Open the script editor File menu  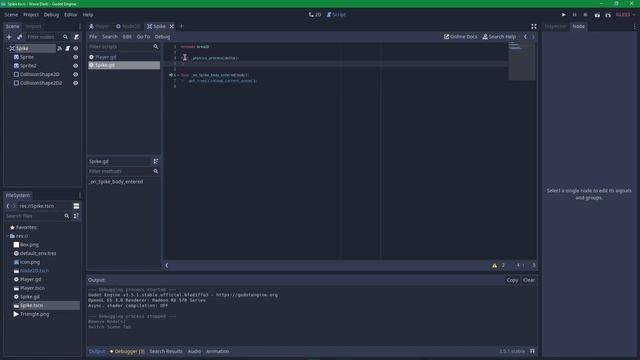93,37
